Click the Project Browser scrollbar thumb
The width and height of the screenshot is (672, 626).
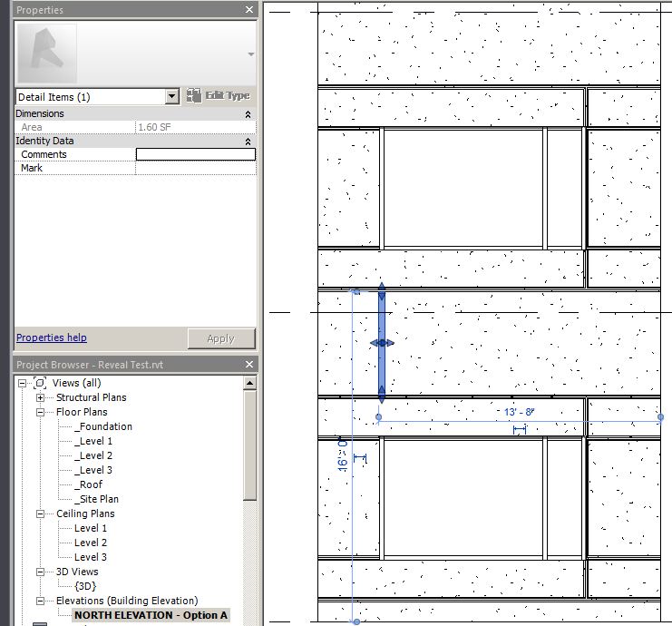[x=250, y=445]
